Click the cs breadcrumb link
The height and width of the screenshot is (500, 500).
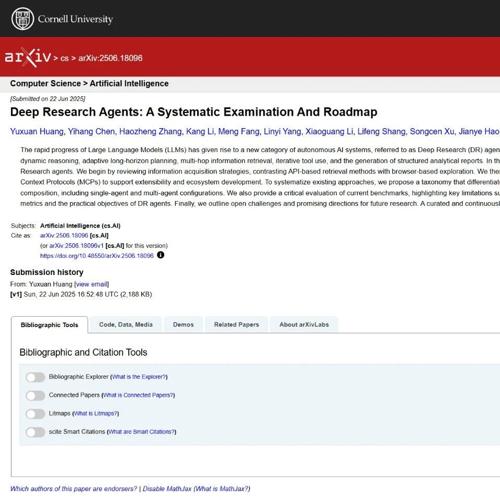[x=65, y=58]
